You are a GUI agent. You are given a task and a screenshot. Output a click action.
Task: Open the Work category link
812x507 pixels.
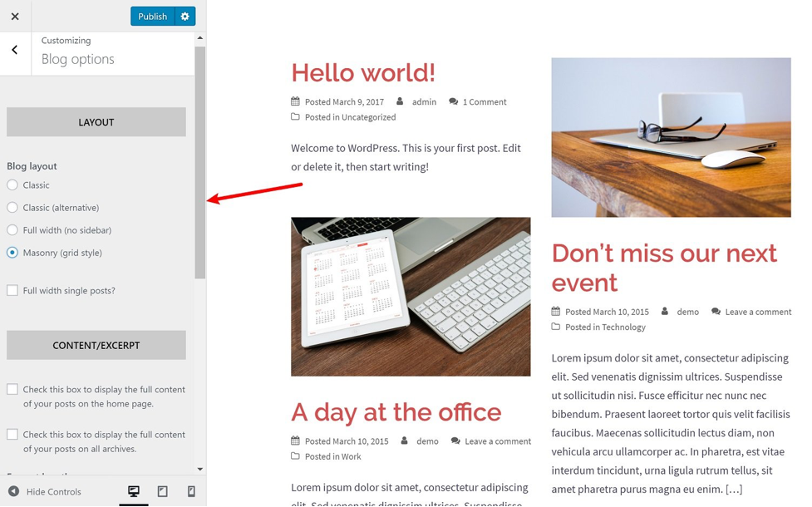tap(351, 456)
